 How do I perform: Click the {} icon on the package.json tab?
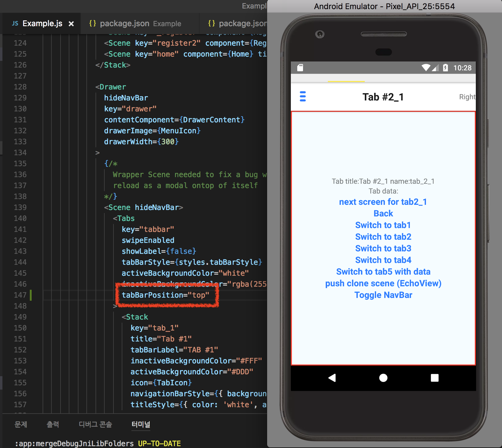pyautogui.click(x=92, y=23)
